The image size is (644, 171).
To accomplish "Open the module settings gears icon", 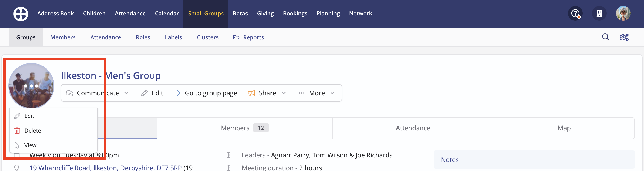I will click(624, 37).
